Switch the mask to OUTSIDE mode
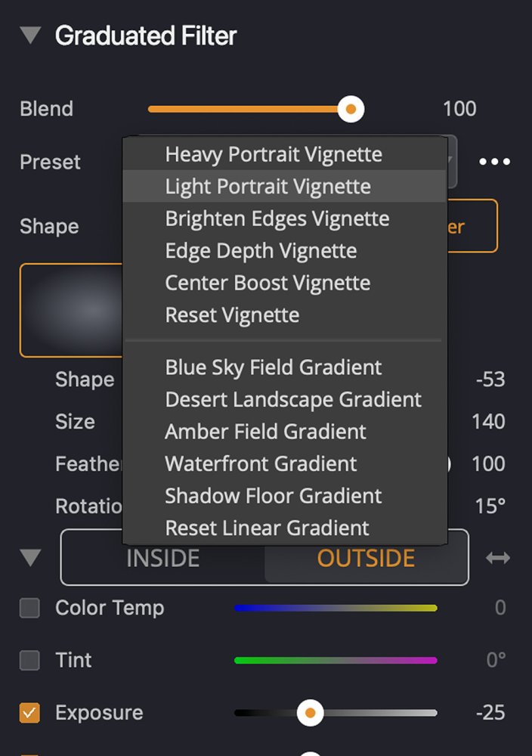The width and height of the screenshot is (532, 756). (366, 558)
